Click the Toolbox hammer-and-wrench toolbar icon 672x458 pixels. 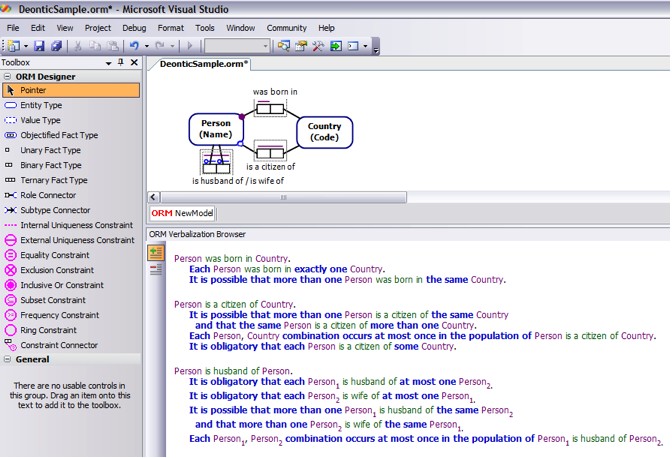tap(318, 46)
